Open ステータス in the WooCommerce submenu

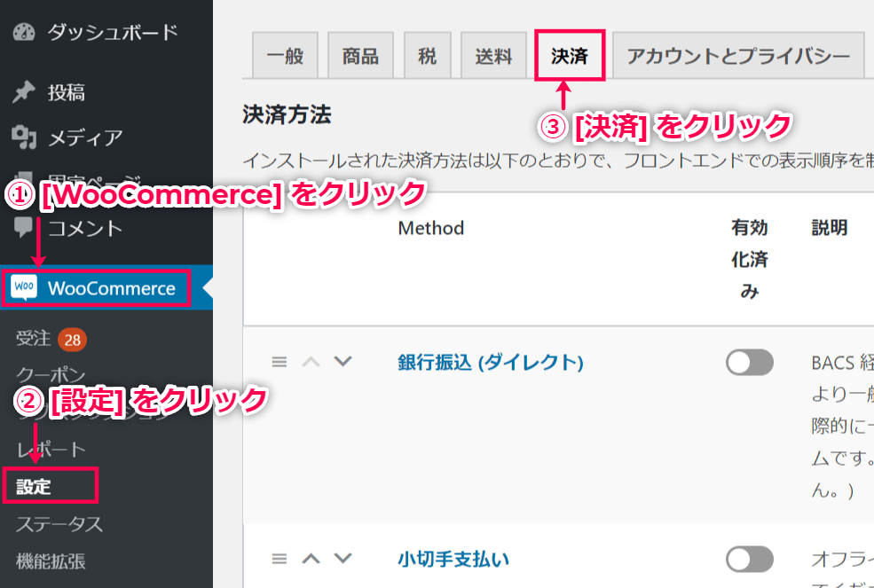pyautogui.click(x=59, y=523)
